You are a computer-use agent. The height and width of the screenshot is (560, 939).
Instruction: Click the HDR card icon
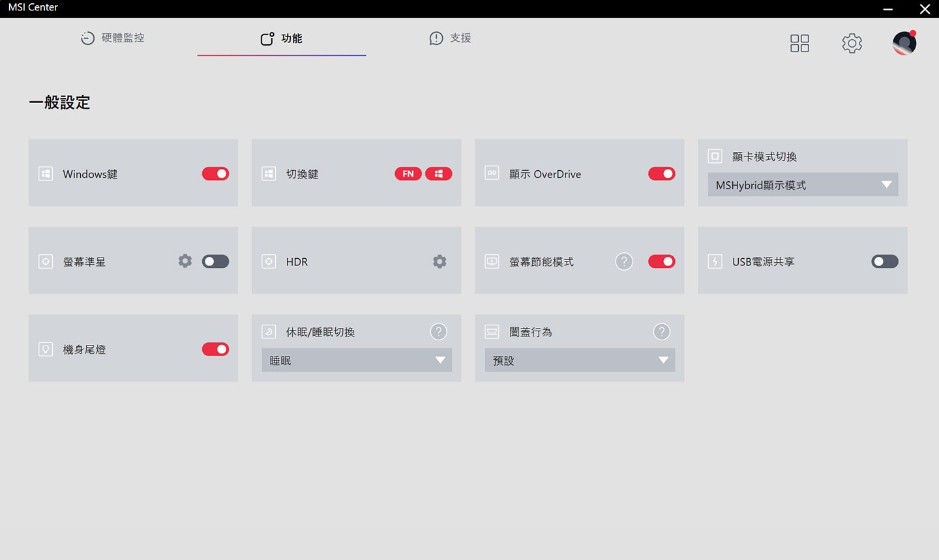(269, 261)
